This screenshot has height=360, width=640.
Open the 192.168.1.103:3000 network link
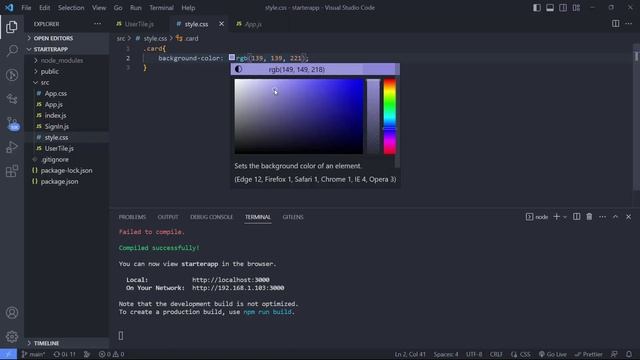coord(238,288)
